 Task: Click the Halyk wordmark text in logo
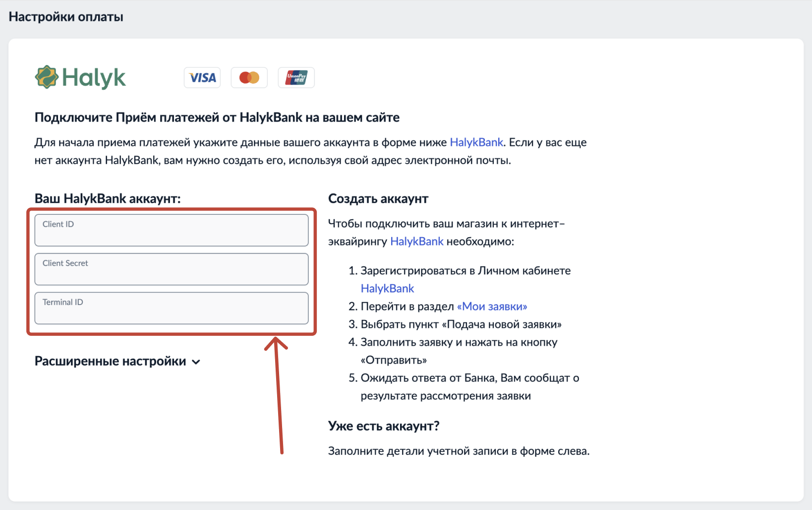[94, 78]
